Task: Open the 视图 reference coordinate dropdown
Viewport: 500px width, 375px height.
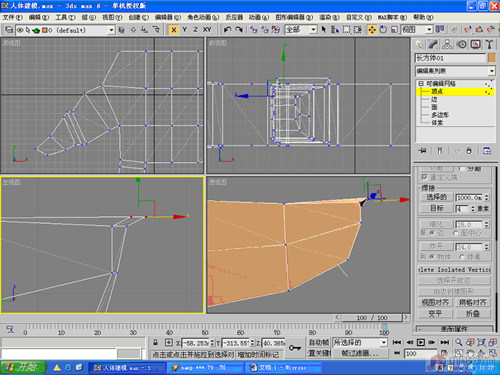Action: point(429,30)
